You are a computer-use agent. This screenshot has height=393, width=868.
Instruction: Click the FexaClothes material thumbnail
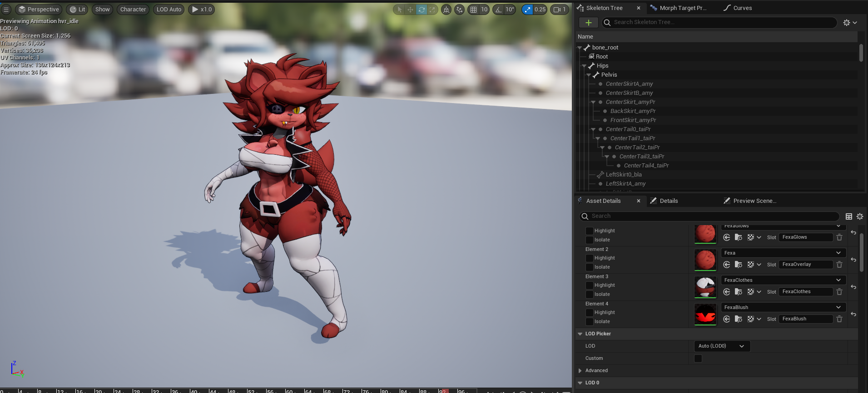(x=705, y=287)
